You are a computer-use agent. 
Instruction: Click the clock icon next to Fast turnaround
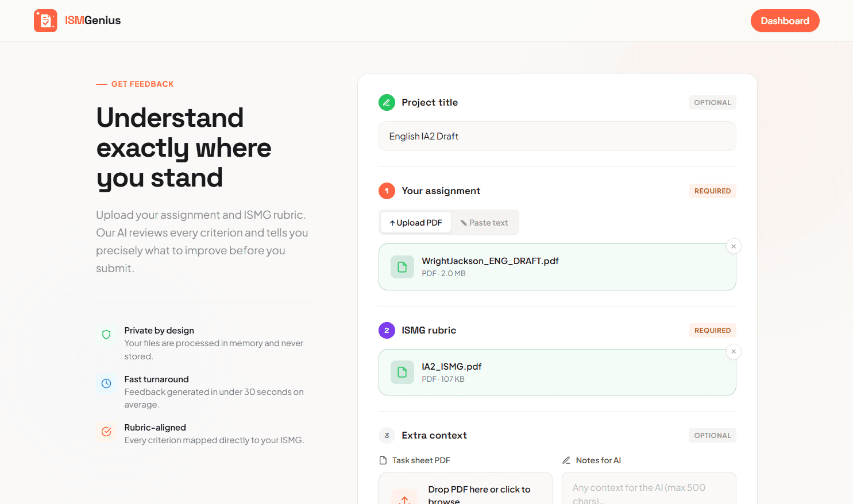pyautogui.click(x=106, y=383)
